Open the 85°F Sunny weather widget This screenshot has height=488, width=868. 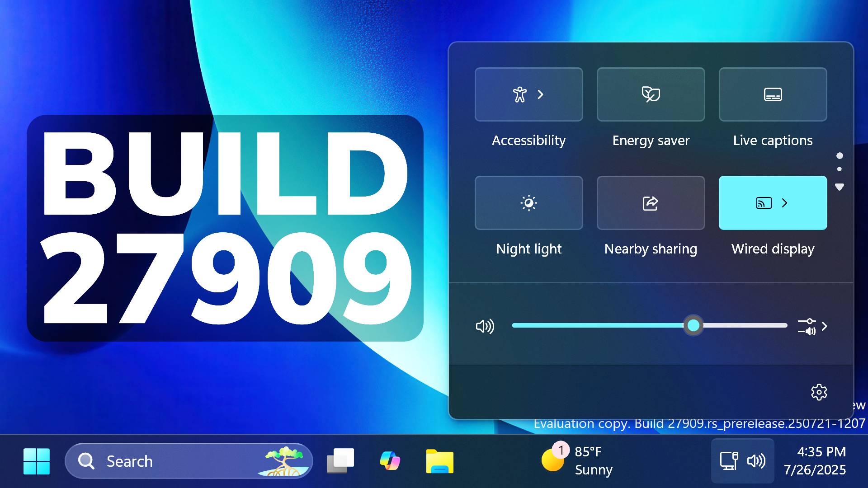coord(579,460)
